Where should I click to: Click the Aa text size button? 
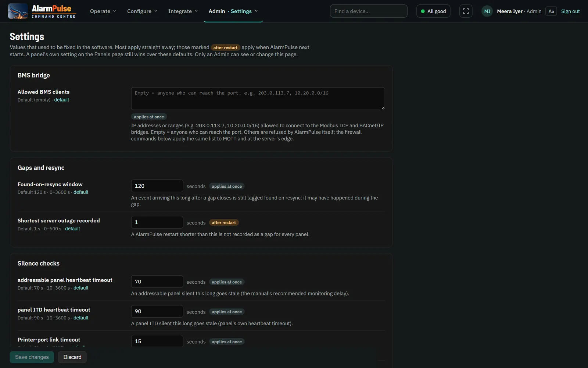tap(551, 11)
